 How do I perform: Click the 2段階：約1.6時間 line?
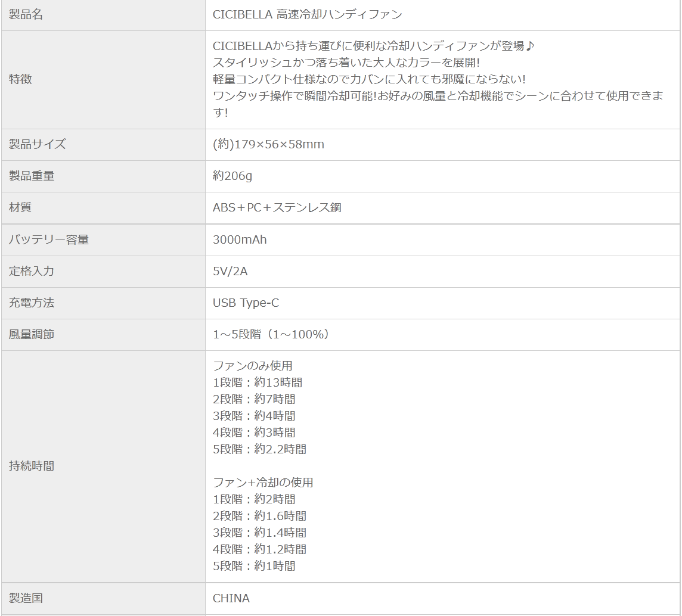[260, 516]
